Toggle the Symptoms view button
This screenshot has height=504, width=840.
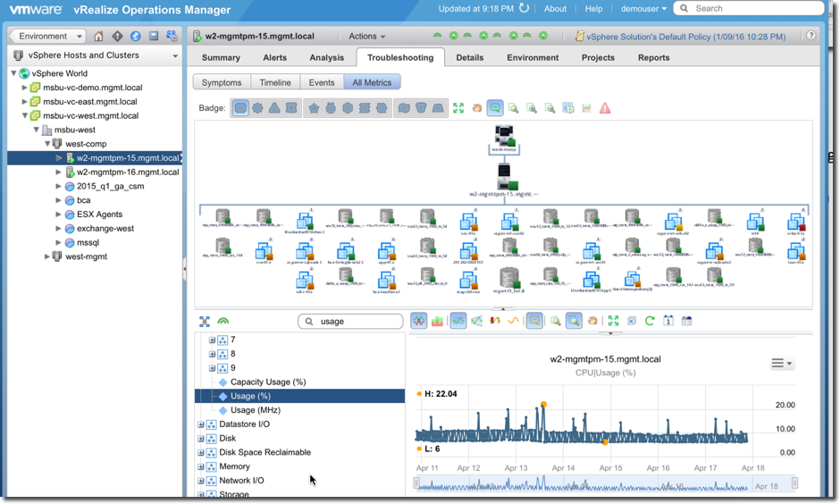222,82
